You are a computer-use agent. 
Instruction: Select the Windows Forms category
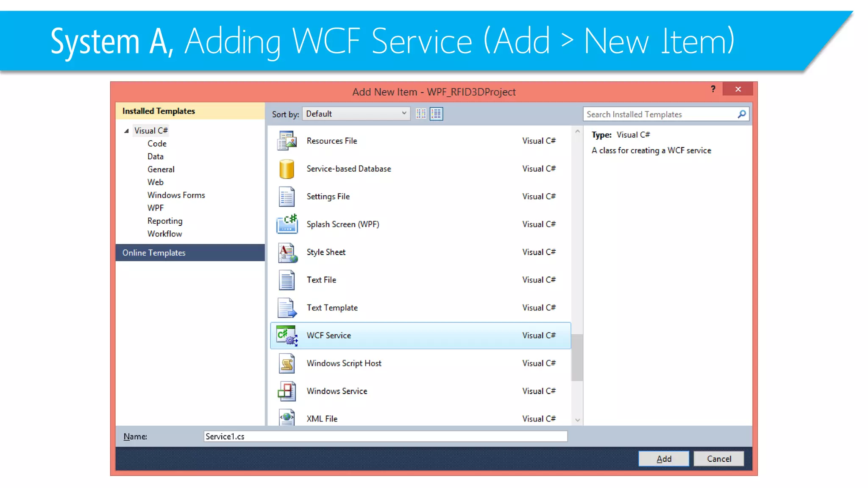pyautogui.click(x=176, y=195)
